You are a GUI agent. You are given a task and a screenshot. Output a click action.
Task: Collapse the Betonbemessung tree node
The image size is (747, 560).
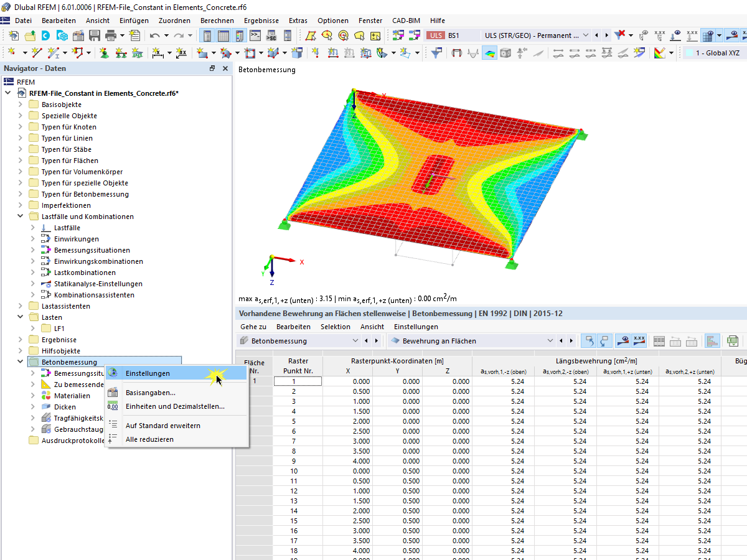[x=21, y=362]
